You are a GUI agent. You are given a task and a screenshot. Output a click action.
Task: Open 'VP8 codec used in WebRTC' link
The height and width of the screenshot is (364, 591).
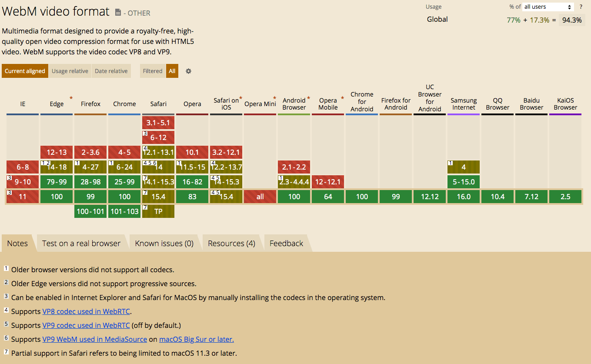pyautogui.click(x=87, y=311)
